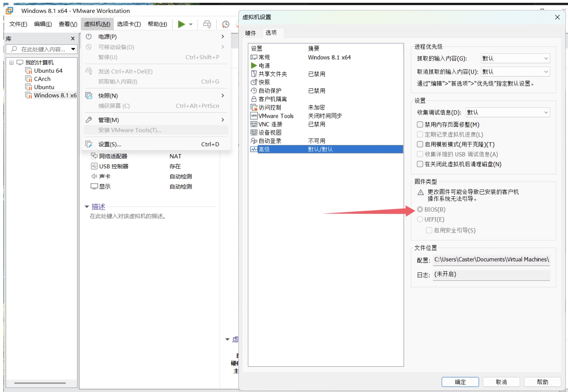Screen dimensions: 568x392
Task: Open the 选项卡(T) menu
Action: click(x=129, y=24)
